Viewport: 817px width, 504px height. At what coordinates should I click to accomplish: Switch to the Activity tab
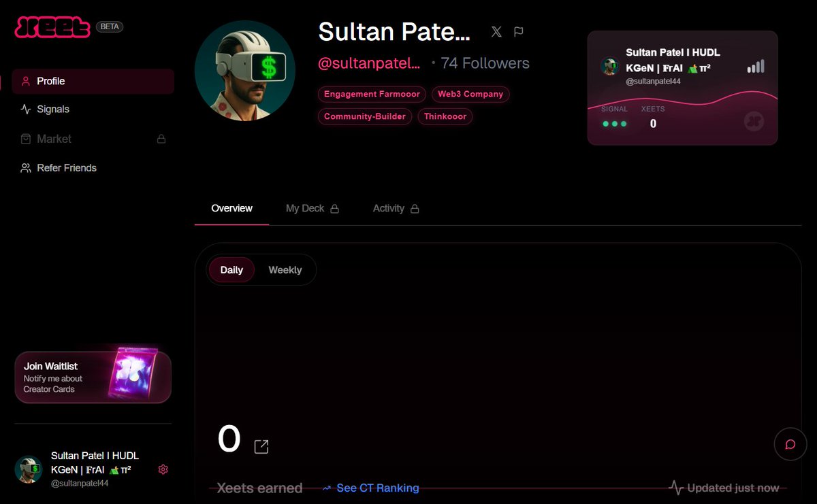[x=396, y=208]
